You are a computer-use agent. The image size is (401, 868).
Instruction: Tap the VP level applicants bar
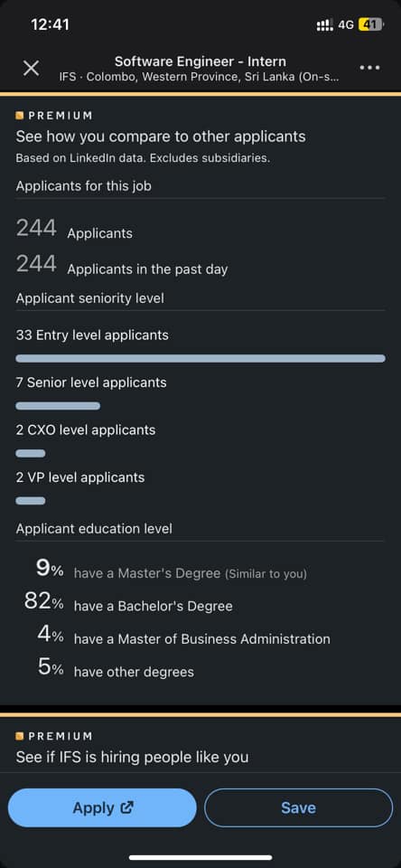point(31,501)
